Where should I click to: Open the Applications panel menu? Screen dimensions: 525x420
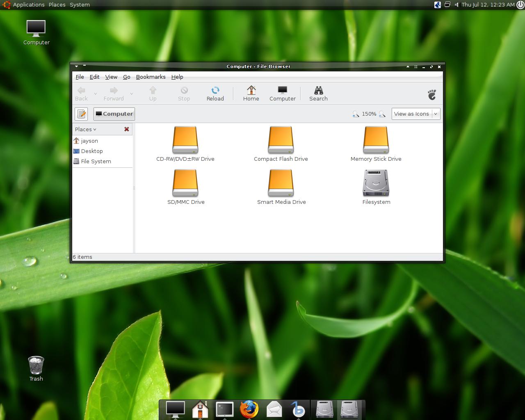29,5
